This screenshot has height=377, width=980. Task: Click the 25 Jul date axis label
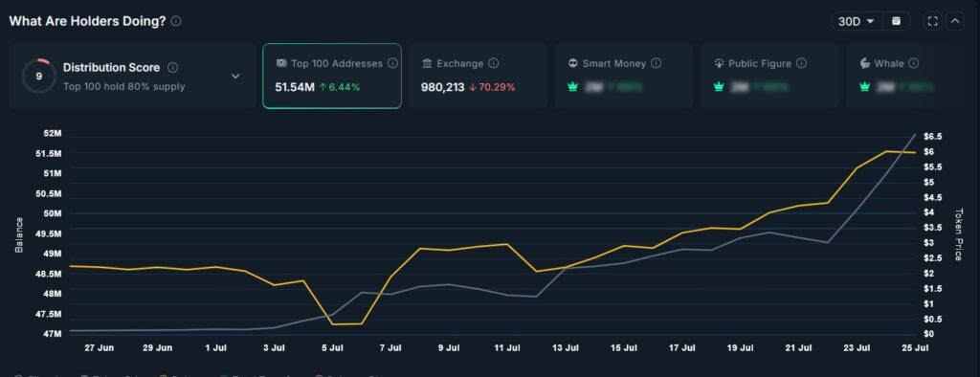[916, 347]
